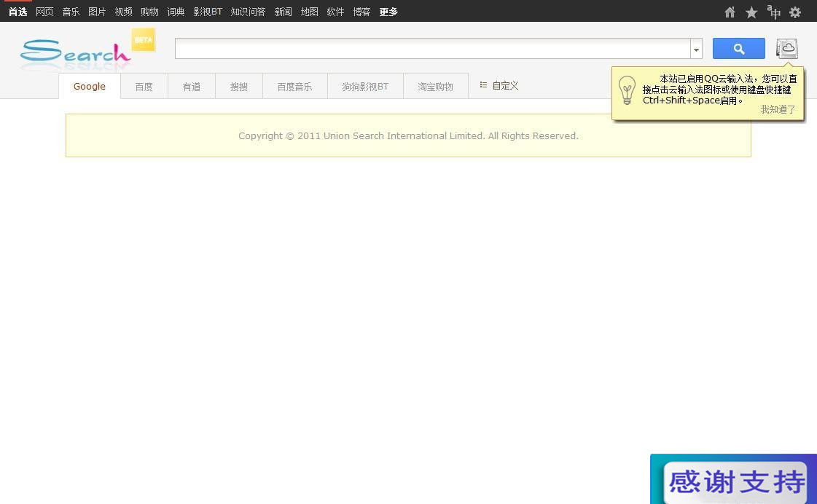
Task: Dismiss tip with 我知道了 link
Action: (x=778, y=109)
